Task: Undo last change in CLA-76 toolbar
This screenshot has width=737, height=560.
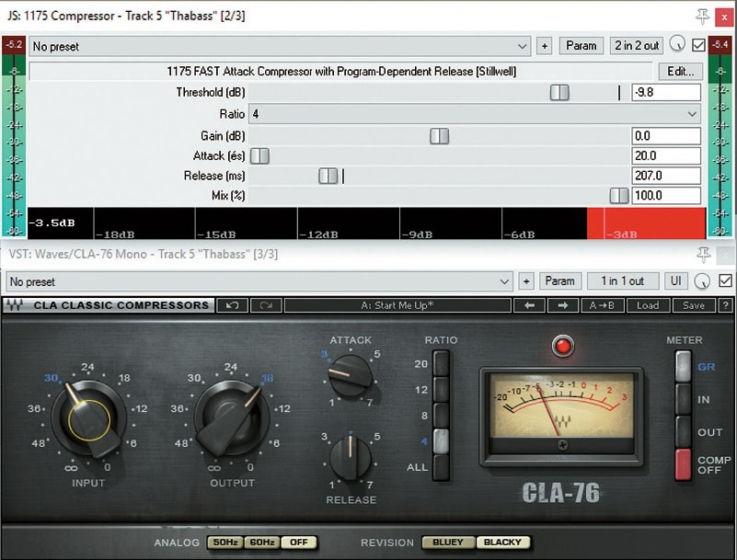Action: 232,305
